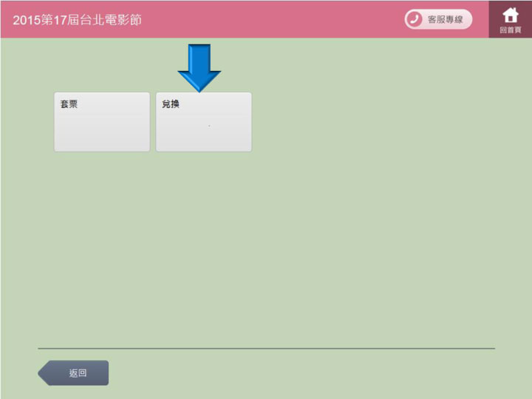
Task: Click the tip of the blue arrow
Action: pyautogui.click(x=199, y=89)
